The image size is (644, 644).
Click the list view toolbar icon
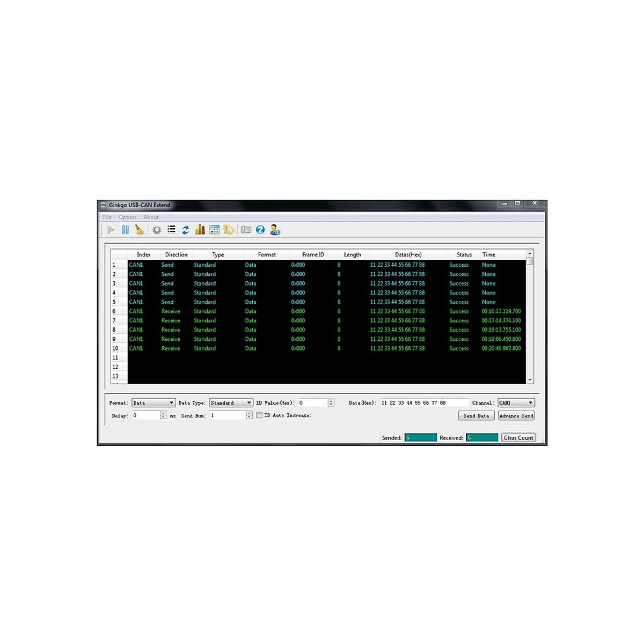tap(172, 230)
